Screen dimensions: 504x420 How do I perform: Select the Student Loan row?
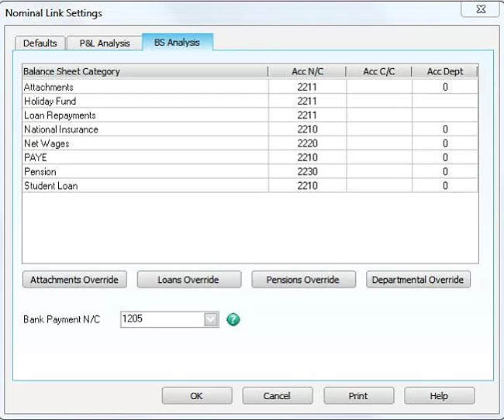[x=250, y=186]
